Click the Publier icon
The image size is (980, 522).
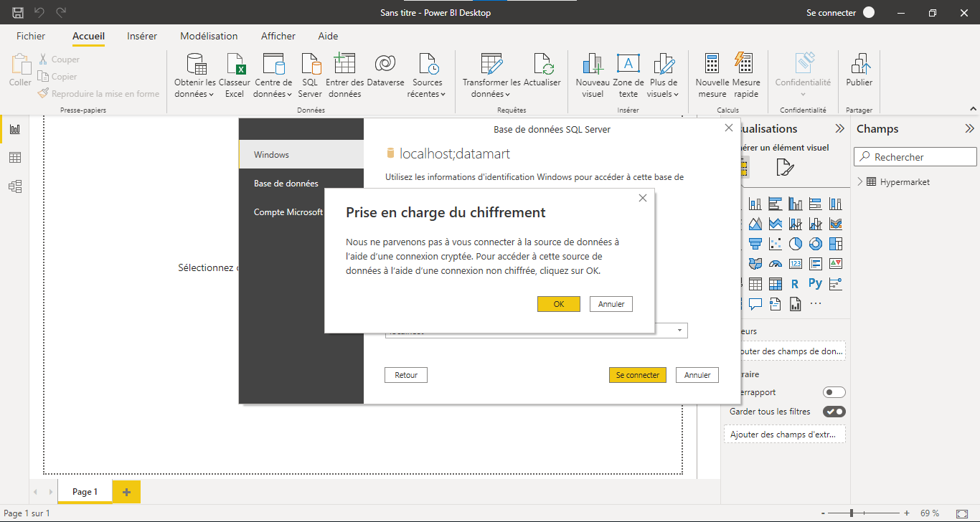(859, 70)
